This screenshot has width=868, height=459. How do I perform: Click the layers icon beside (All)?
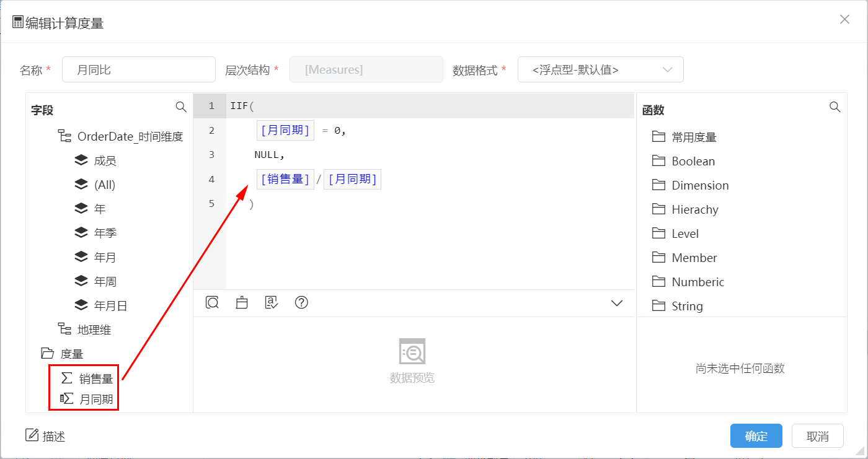(81, 185)
